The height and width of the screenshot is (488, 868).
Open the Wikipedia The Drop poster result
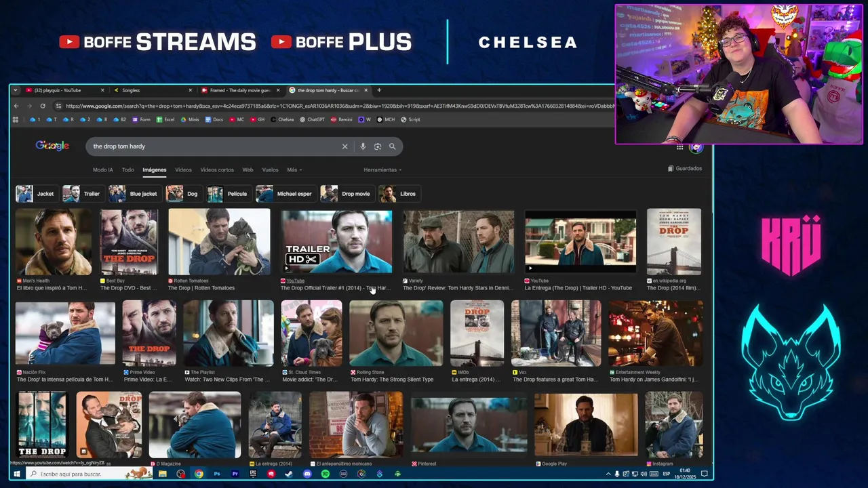click(674, 242)
